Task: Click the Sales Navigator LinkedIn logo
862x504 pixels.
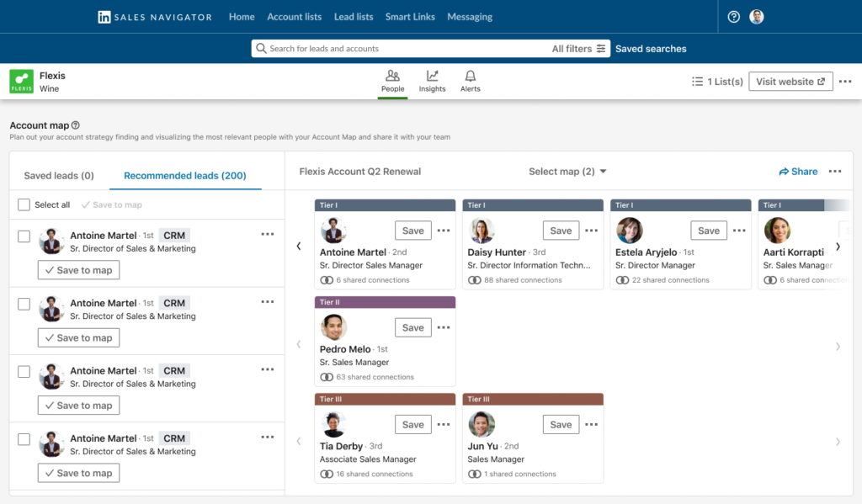Action: click(x=103, y=16)
